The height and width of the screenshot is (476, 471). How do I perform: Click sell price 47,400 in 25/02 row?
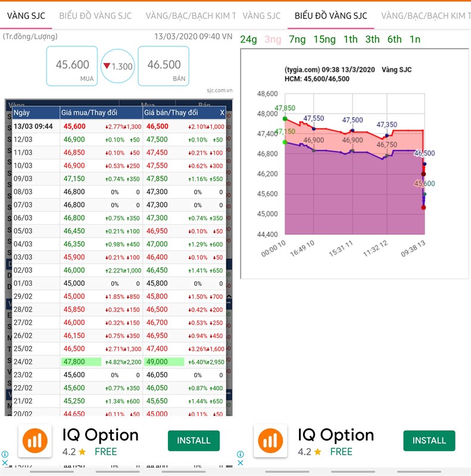[x=157, y=349]
